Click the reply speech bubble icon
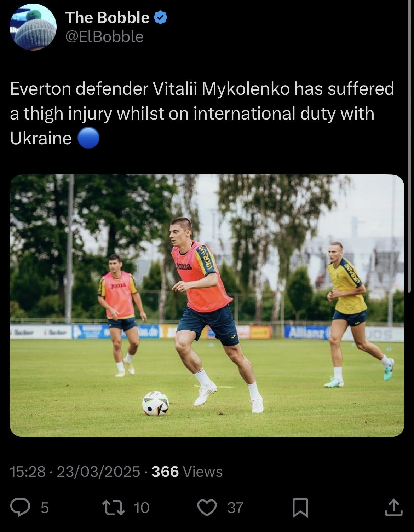Screen dimensions: 414x532 (19, 507)
